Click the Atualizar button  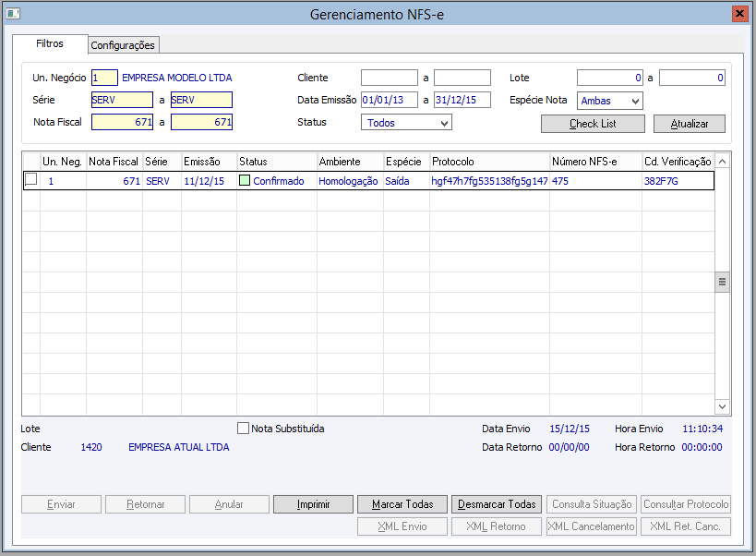(689, 124)
